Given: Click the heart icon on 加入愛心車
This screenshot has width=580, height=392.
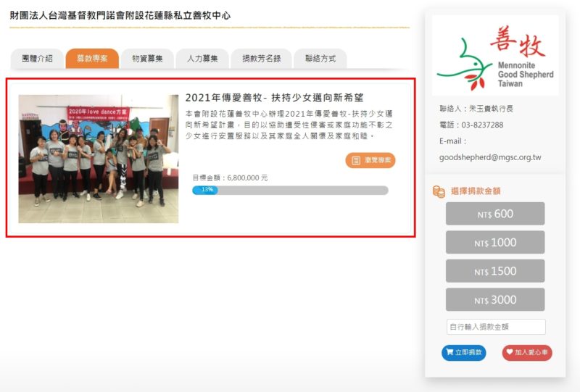Looking at the screenshot, I should (510, 352).
